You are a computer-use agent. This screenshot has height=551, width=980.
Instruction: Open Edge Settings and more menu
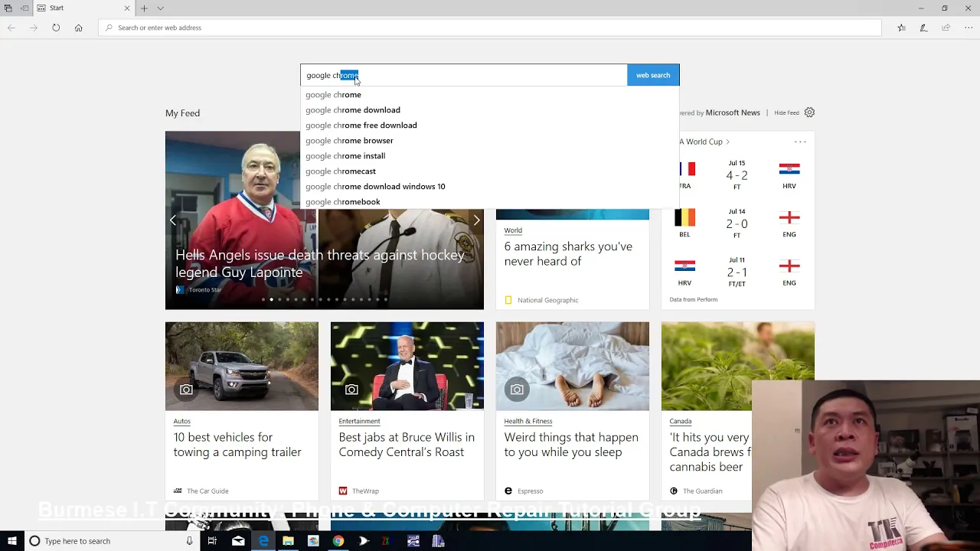pos(968,28)
